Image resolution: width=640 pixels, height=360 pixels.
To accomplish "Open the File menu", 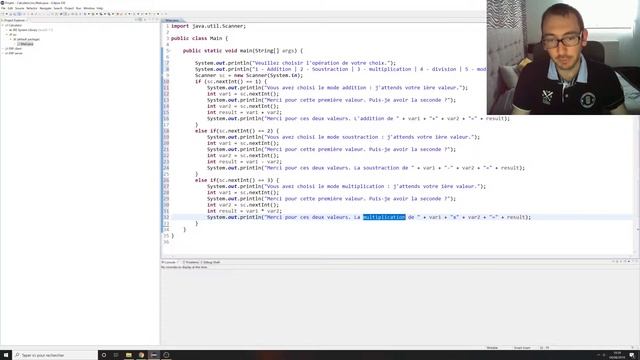I will point(3,8).
